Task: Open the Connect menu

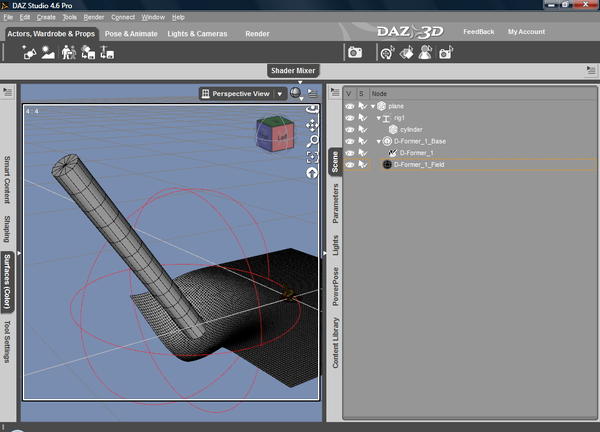Action: 123,17
